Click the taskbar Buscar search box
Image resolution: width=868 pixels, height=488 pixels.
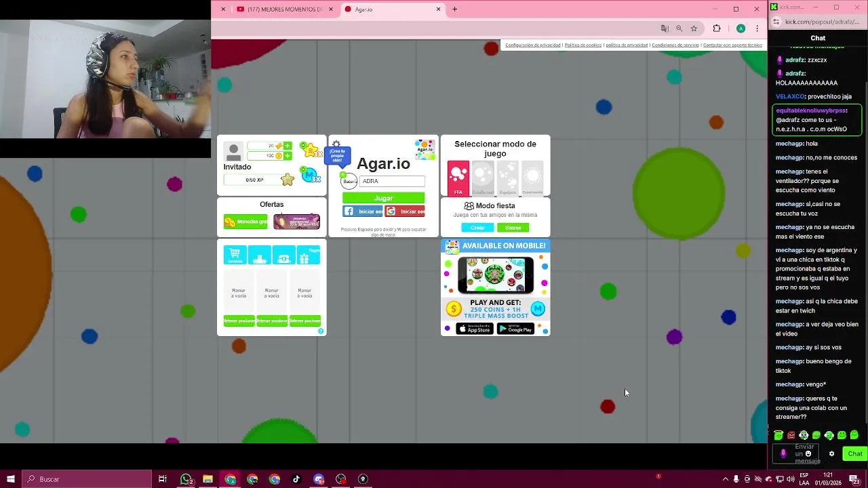(x=86, y=479)
